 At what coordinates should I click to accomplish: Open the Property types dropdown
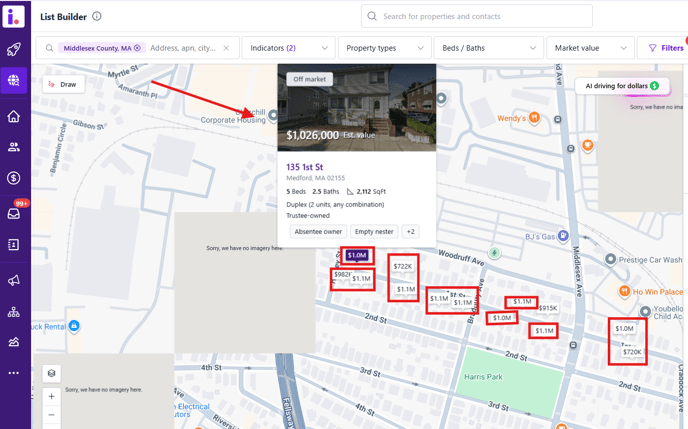(x=384, y=48)
